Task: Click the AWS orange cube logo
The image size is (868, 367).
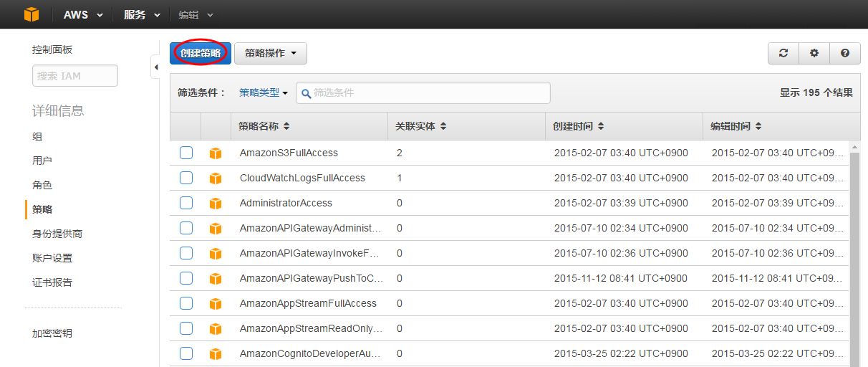Action: [31, 14]
